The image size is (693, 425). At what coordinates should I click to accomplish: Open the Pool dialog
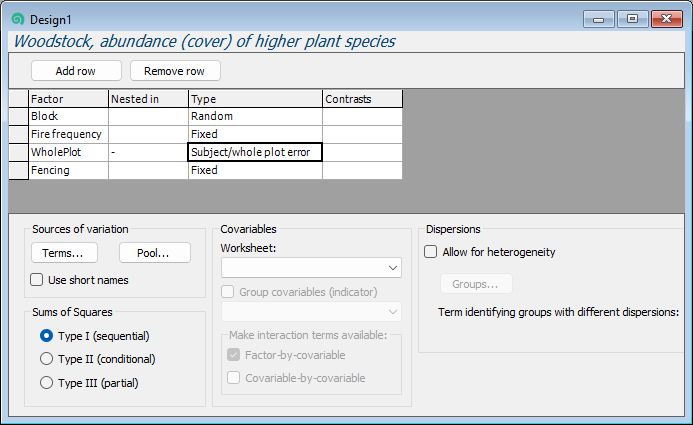(x=155, y=253)
